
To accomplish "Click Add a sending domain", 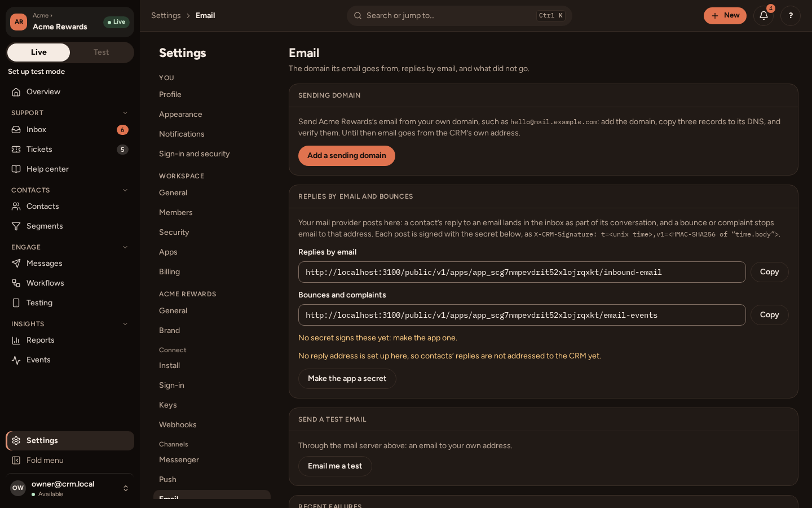I will pyautogui.click(x=347, y=156).
